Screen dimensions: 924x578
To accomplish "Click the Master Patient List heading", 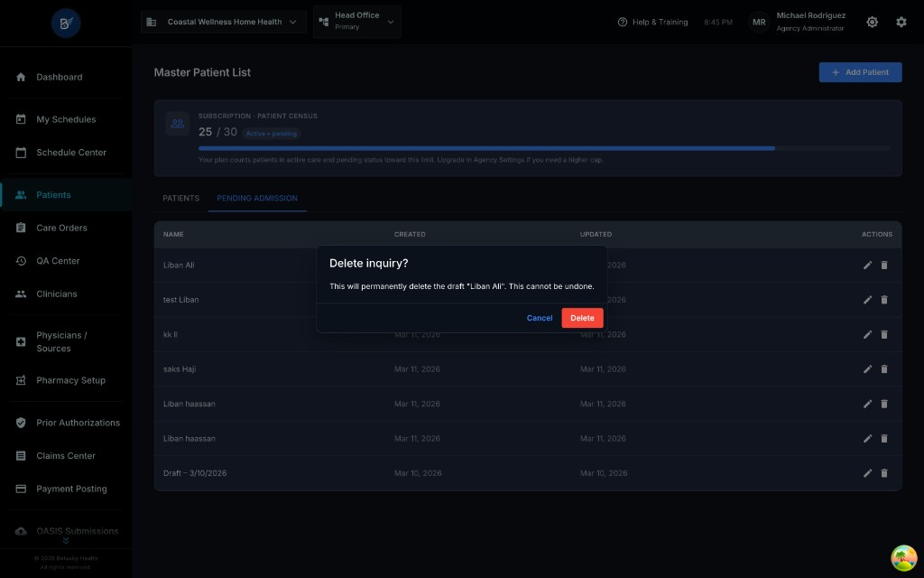I will click(202, 72).
